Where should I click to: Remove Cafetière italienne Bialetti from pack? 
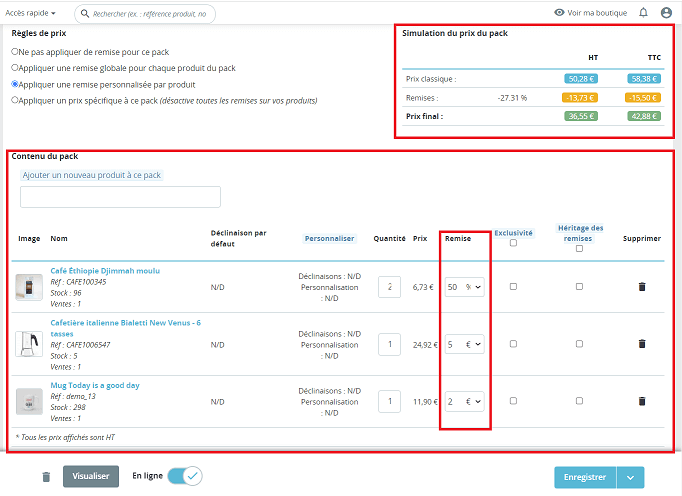click(x=641, y=344)
